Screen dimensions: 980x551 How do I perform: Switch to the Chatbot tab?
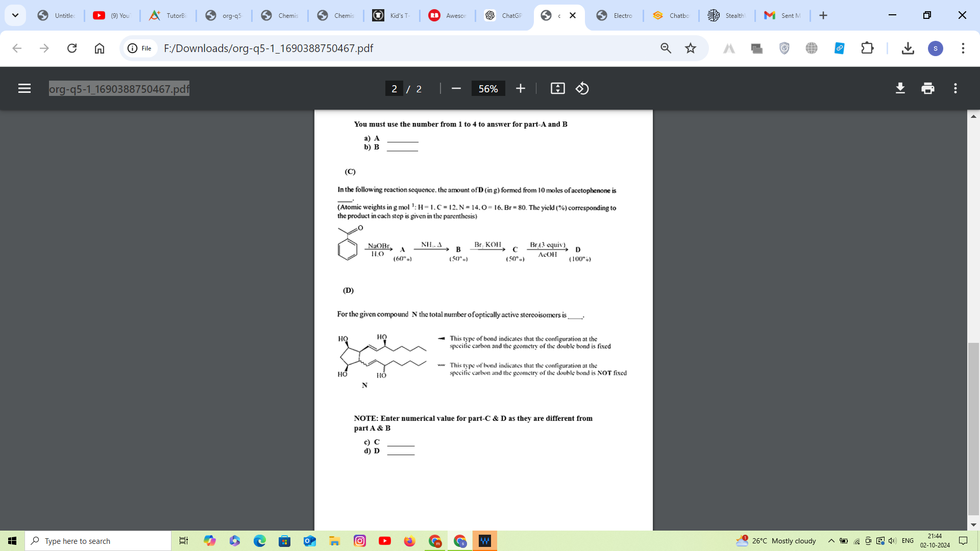671,15
